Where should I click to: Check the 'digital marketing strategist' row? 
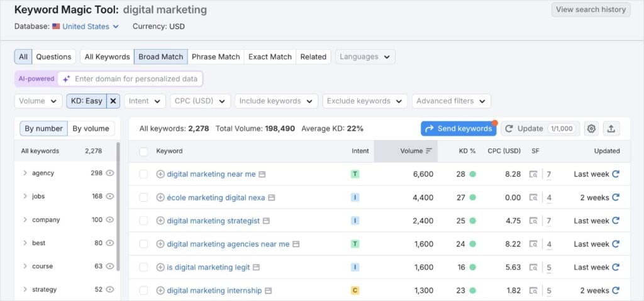(x=143, y=221)
